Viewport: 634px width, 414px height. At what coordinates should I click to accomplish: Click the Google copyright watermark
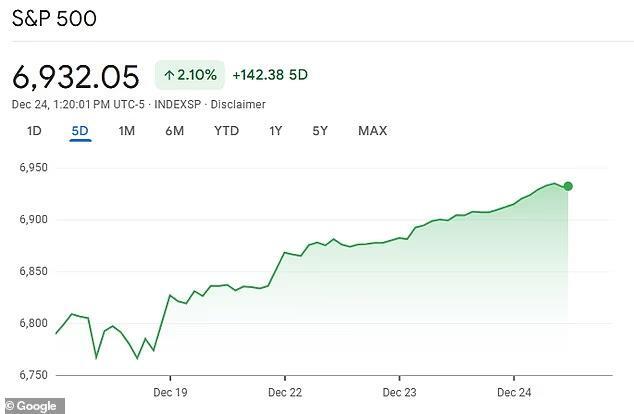tap(33, 406)
